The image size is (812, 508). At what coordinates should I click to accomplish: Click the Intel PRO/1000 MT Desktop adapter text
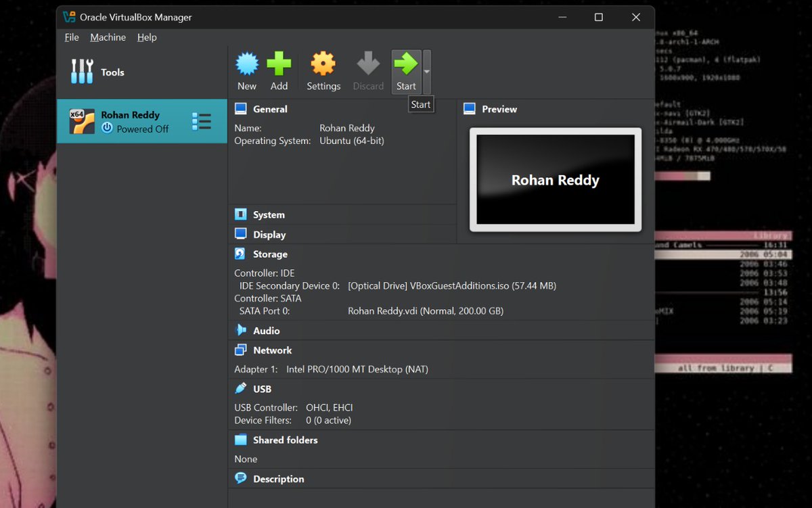(x=357, y=369)
